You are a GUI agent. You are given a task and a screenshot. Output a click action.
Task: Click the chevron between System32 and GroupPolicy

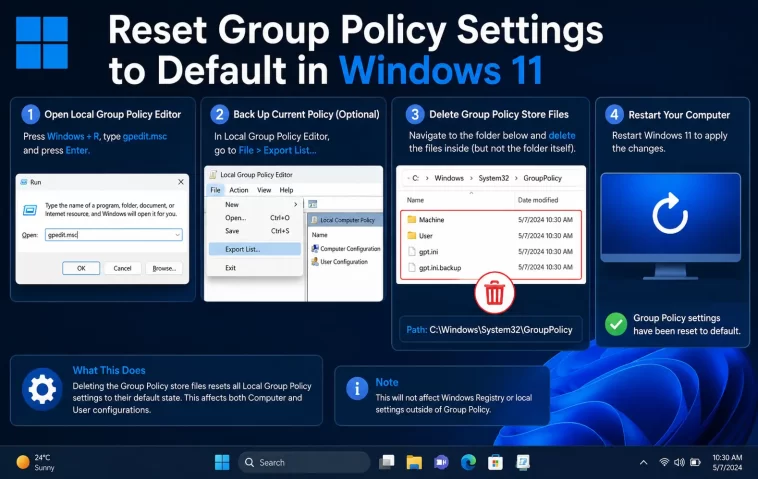click(516, 178)
